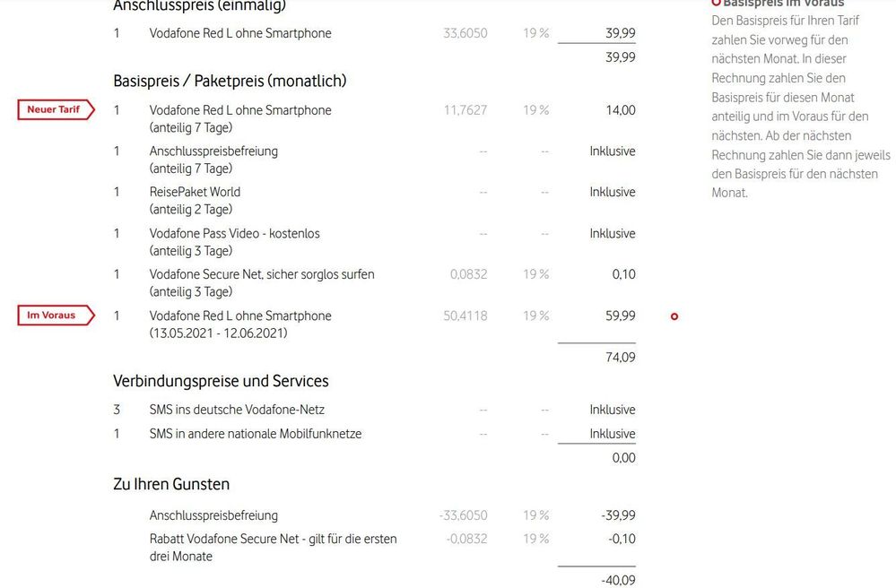Select the "ReisePaket World" line item

point(195,192)
